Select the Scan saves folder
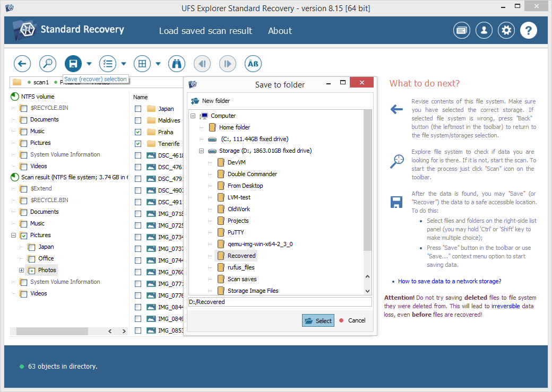 tap(242, 279)
